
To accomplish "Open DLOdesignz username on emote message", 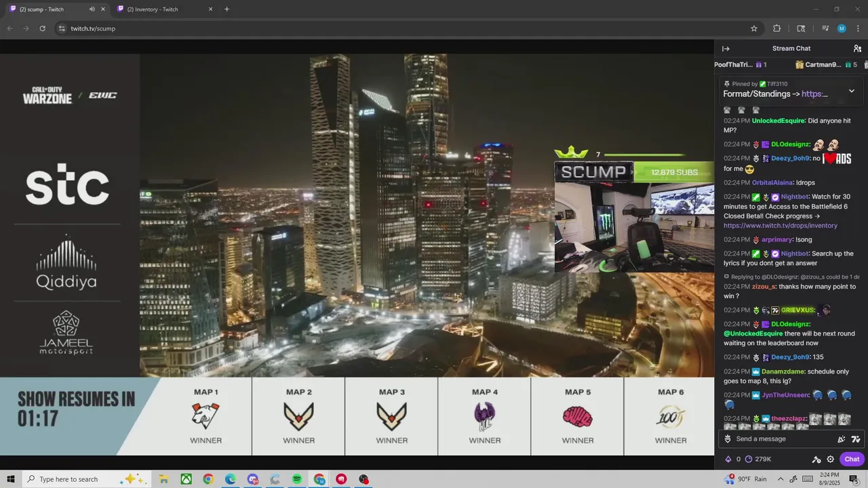I will tap(791, 144).
